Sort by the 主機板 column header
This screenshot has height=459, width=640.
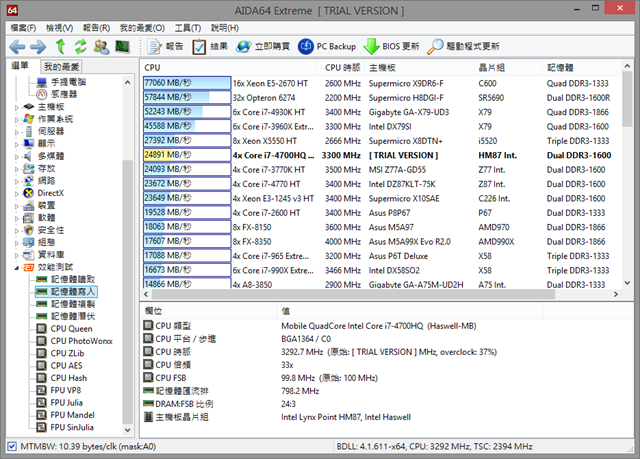tap(420, 67)
